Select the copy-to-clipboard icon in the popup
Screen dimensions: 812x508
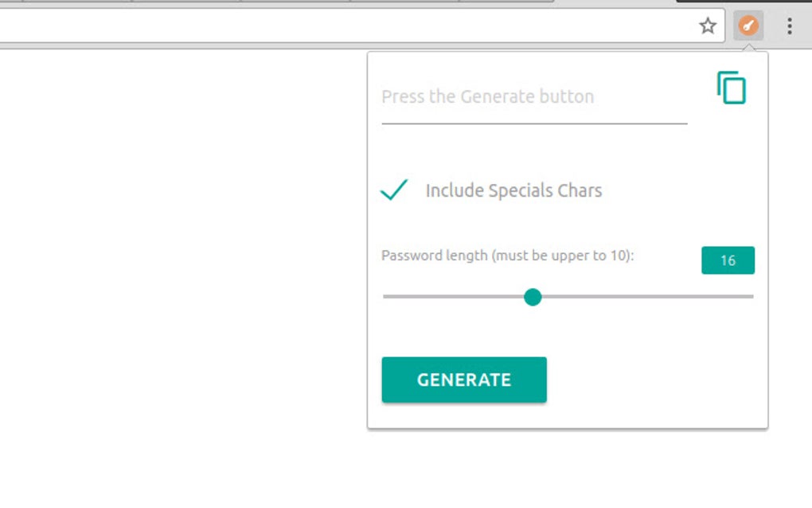tap(732, 88)
